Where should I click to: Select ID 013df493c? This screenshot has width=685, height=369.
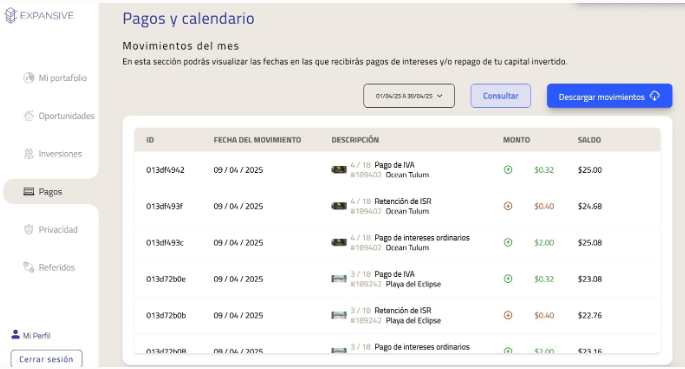point(165,243)
